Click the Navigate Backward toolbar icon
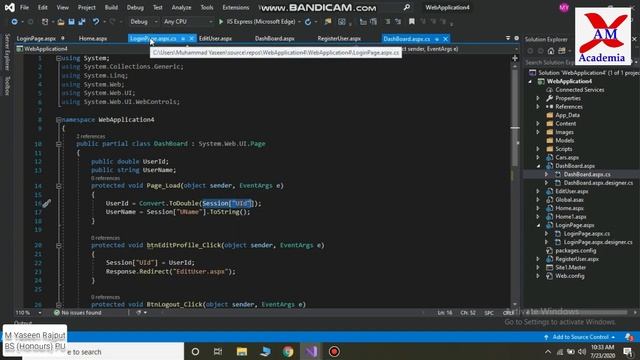 (14, 22)
